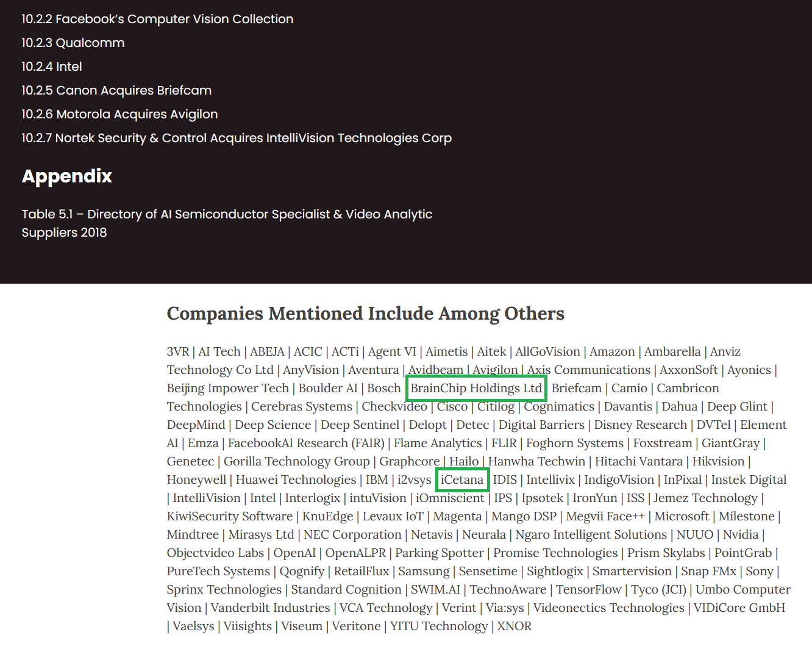
Task: Click the '10.2.4 Intel' contents line
Action: tap(52, 66)
